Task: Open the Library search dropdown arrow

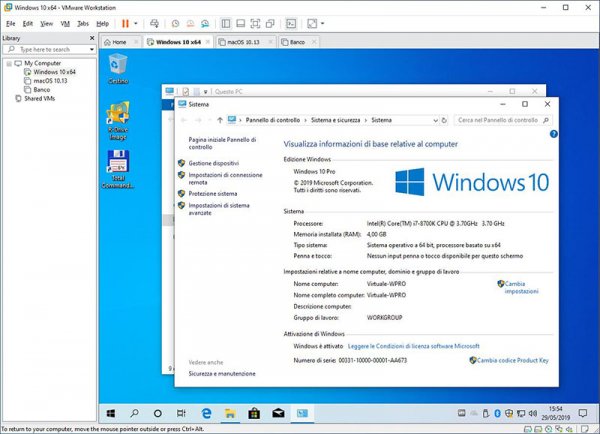Action: (x=91, y=49)
